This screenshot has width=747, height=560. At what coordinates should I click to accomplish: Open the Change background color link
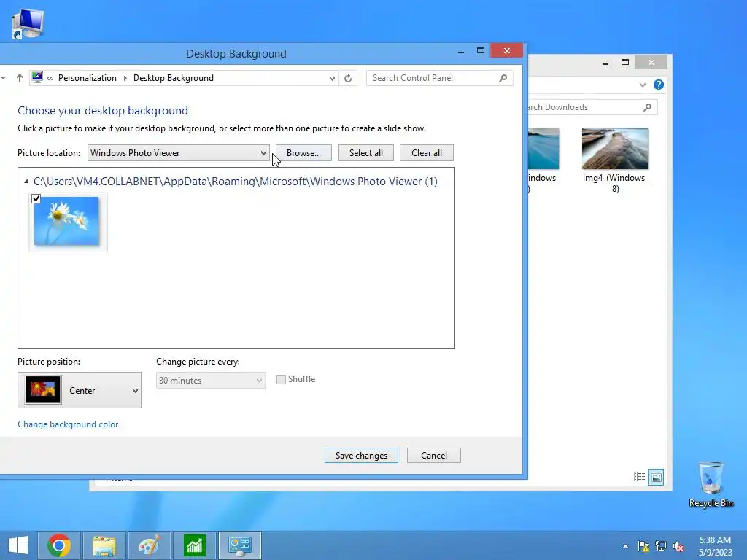pos(68,424)
